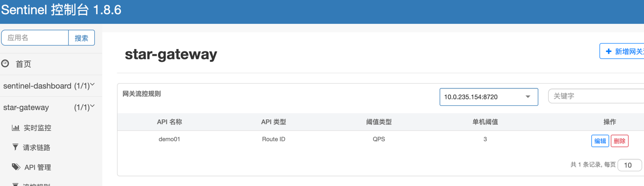Focus the 应用名 search field
The height and width of the screenshot is (186, 644).
[x=35, y=38]
